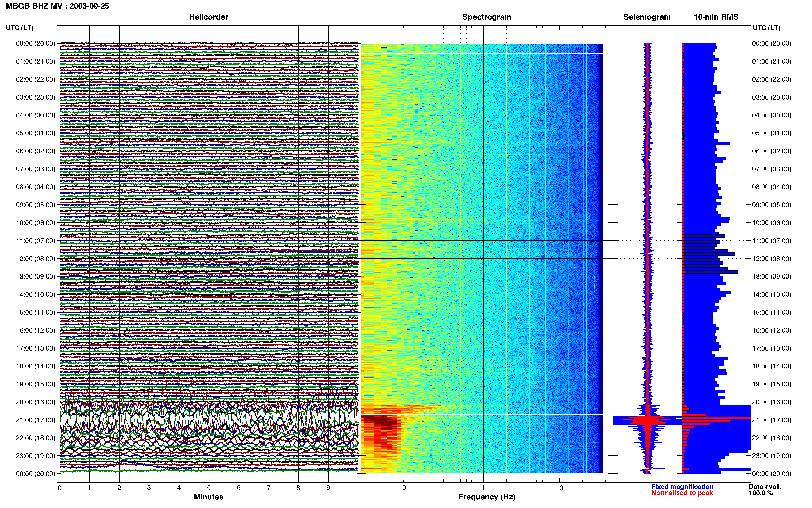812x508 pixels.
Task: Click left time label '06:00 (02:00)'
Action: [x=36, y=151]
